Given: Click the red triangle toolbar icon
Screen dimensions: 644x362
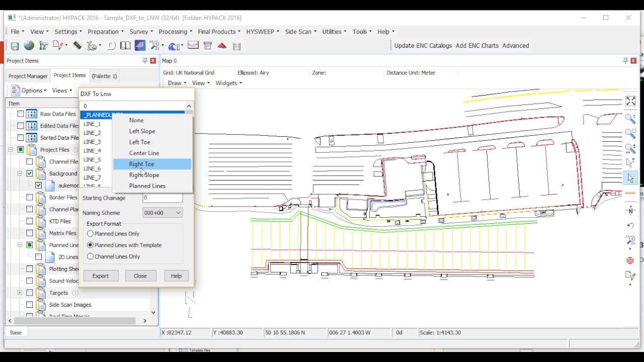Looking at the screenshot, I should 222,46.
